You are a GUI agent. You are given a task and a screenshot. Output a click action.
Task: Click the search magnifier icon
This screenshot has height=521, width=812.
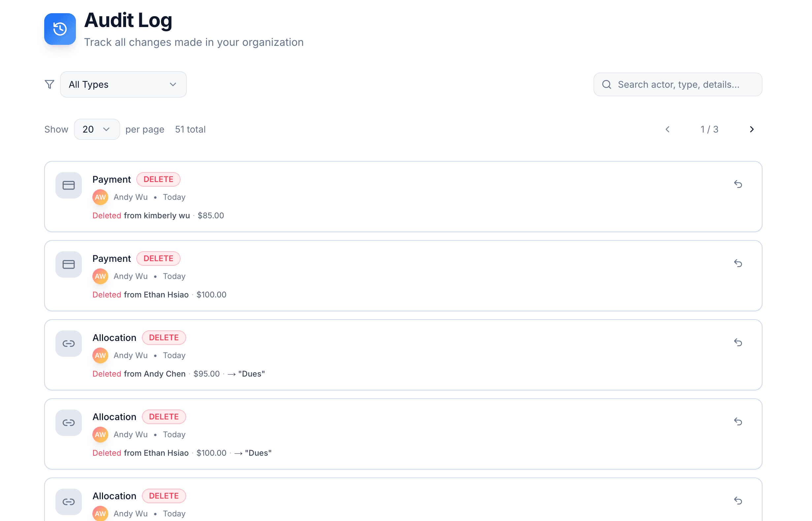[x=606, y=84]
